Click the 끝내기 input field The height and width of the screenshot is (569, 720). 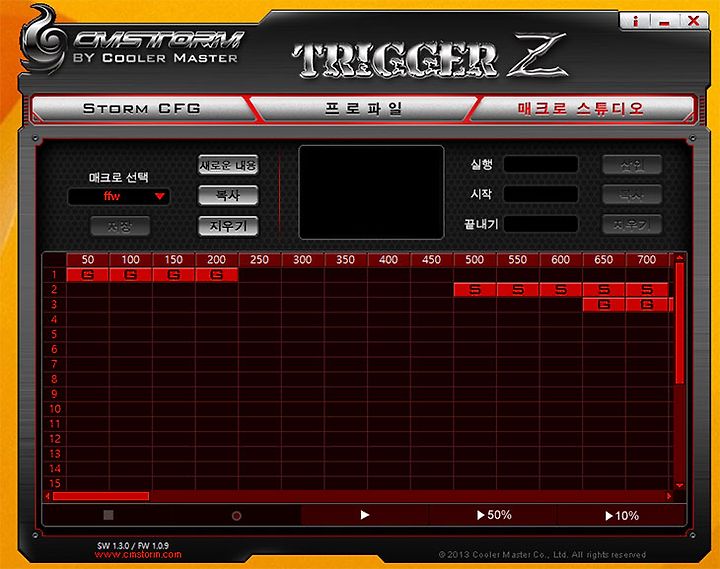pos(541,224)
